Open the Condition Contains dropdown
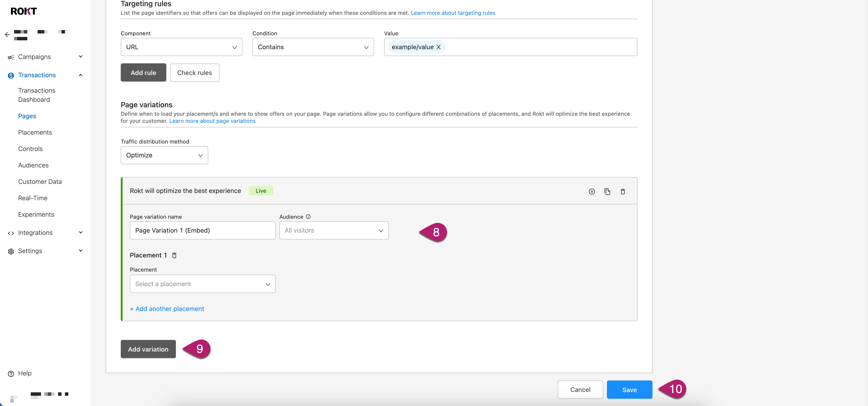Screen dimensions: 868x406 pos(313,47)
